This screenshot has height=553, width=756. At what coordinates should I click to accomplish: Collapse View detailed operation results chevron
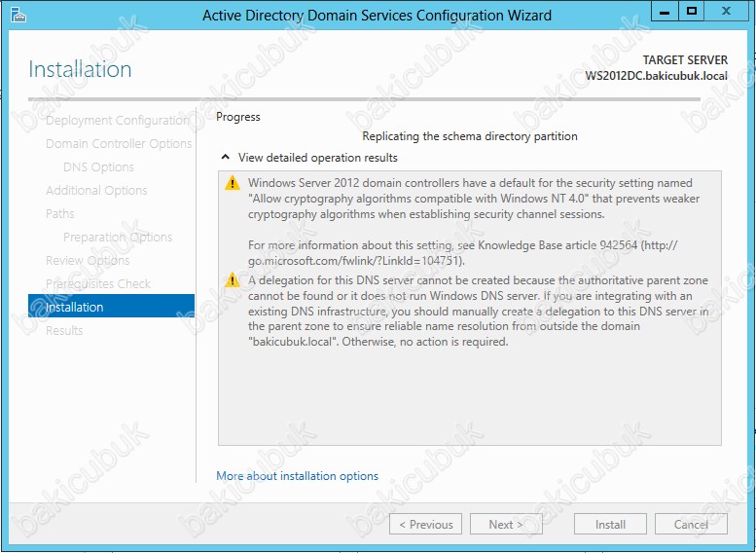pos(225,158)
